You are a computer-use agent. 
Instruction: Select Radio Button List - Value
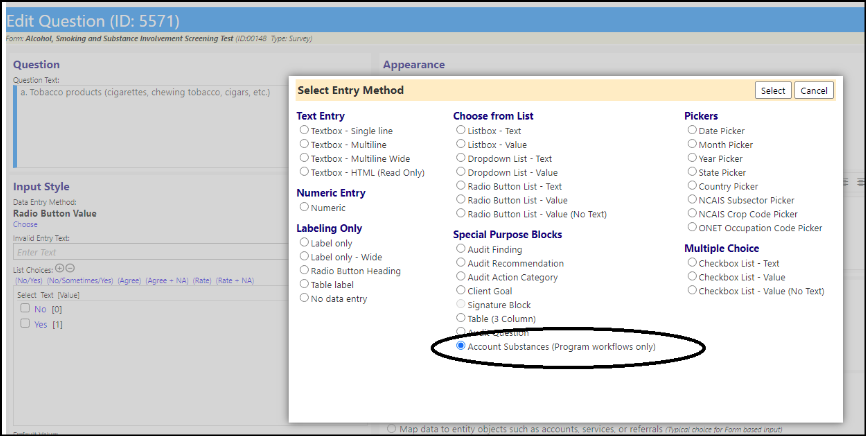click(461, 199)
